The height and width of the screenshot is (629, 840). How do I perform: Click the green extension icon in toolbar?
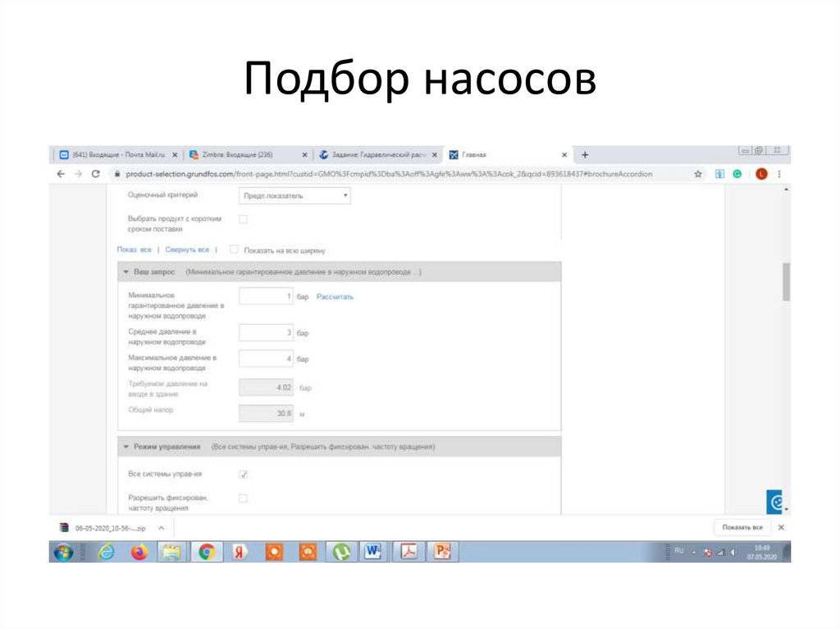[x=737, y=174]
